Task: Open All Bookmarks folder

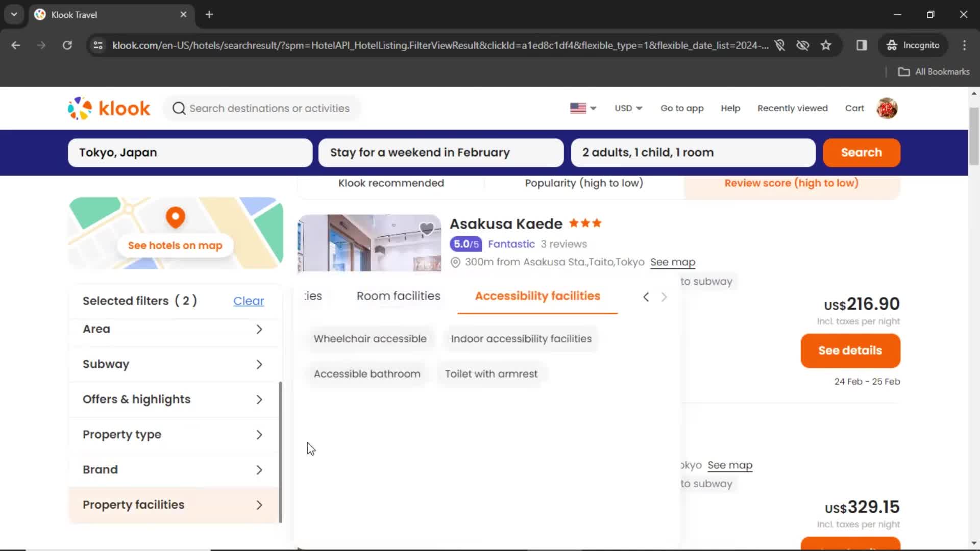Action: click(x=934, y=72)
